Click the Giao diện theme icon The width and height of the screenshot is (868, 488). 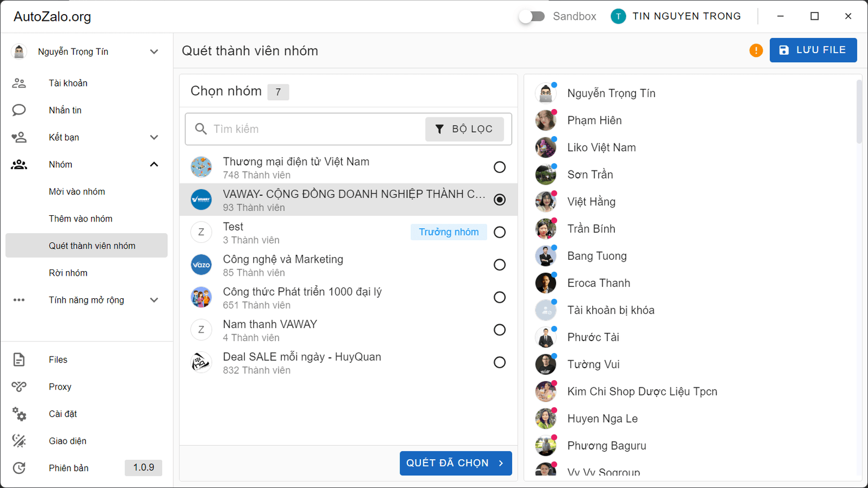tap(19, 441)
